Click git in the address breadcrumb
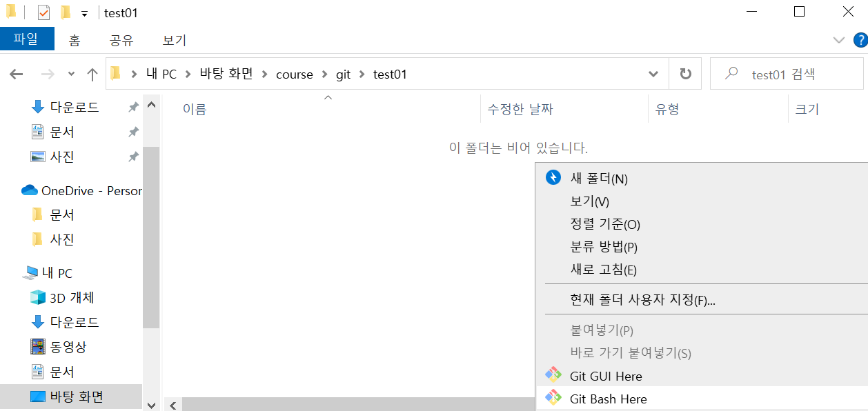868x411 pixels. coord(344,74)
